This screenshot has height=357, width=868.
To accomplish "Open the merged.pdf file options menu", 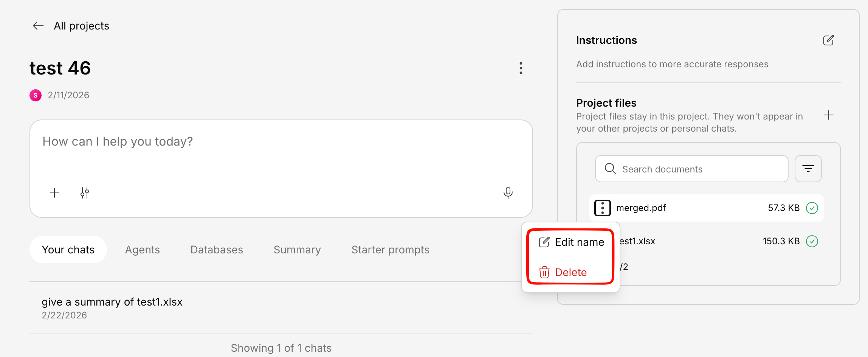I will tap(602, 208).
